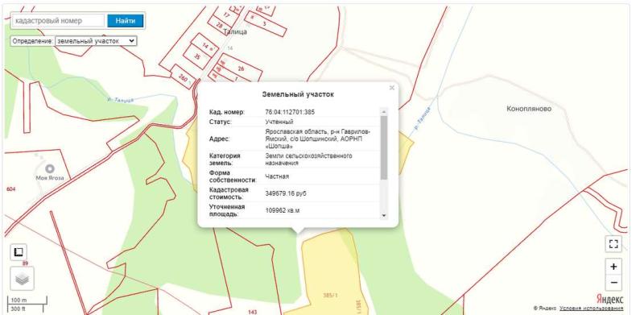Click the popup scrollbar thumb
The height and width of the screenshot is (315, 644).
tap(384, 147)
